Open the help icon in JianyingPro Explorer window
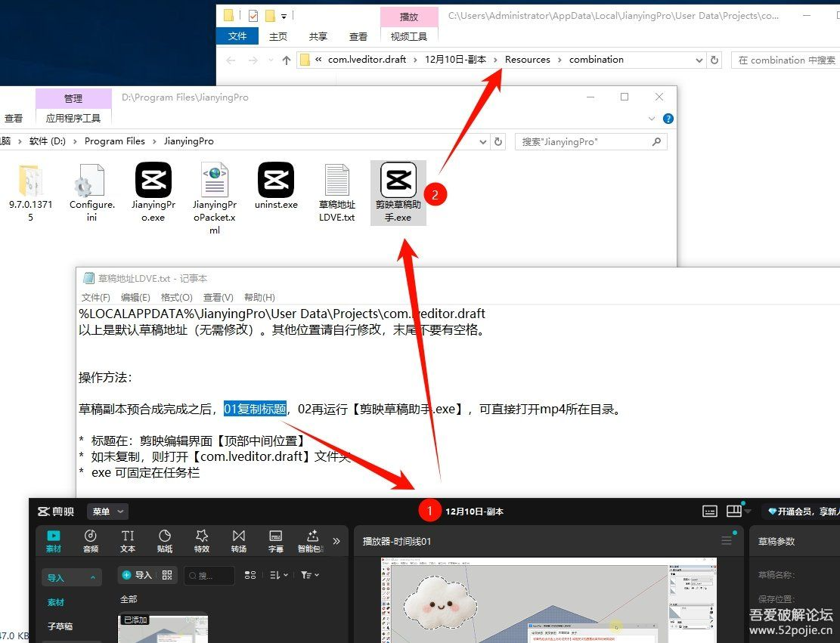The width and height of the screenshot is (840, 643). pyautogui.click(x=668, y=119)
